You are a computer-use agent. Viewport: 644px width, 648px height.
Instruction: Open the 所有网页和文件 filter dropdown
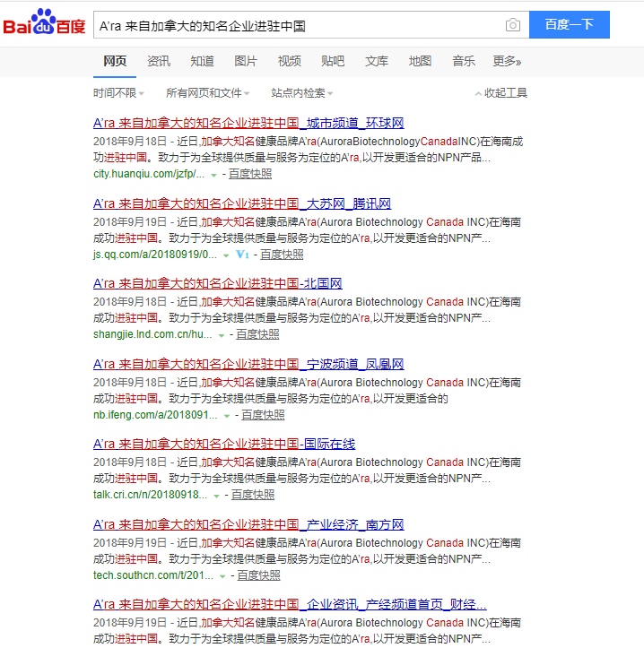tap(207, 93)
